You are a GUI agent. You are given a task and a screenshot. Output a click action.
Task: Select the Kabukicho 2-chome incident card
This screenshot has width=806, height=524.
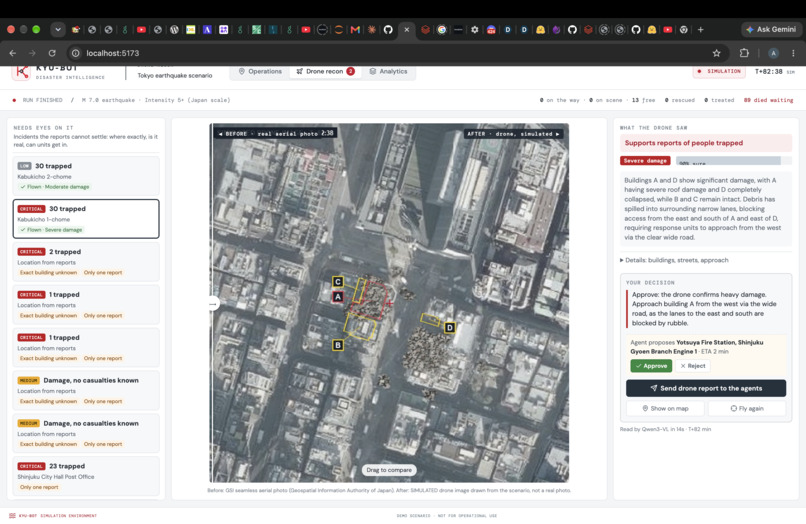[x=86, y=176]
